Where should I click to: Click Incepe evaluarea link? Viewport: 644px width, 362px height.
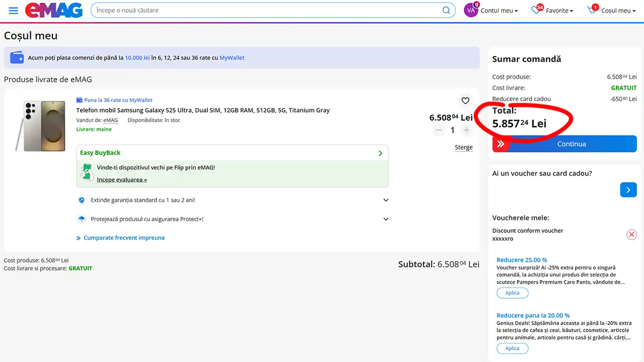pos(122,179)
